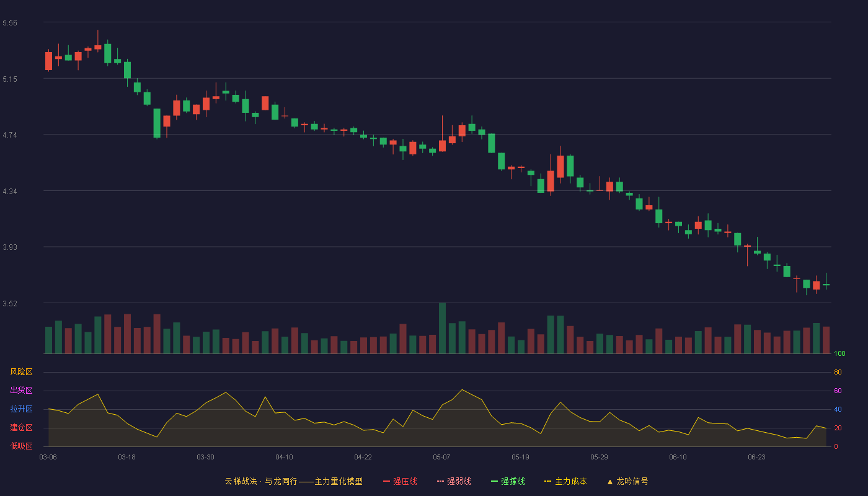868x496 pixels.
Task: Select the 04-10 date label
Action: coord(284,457)
